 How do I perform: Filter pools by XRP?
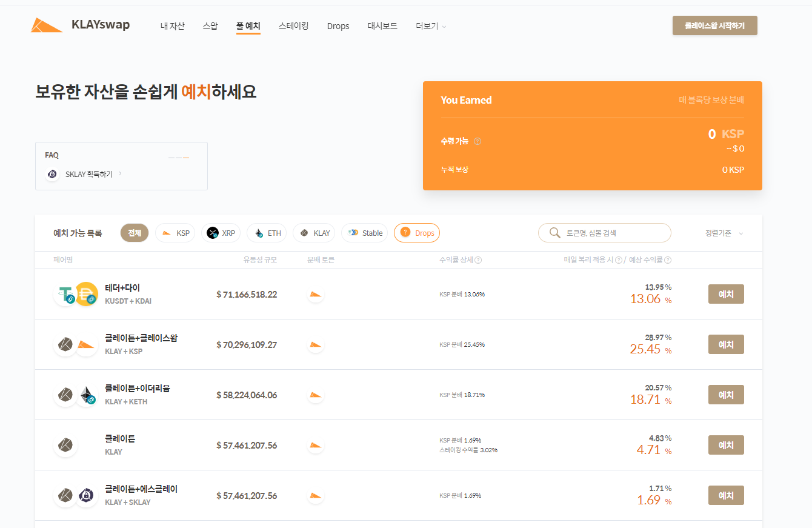pos(221,233)
